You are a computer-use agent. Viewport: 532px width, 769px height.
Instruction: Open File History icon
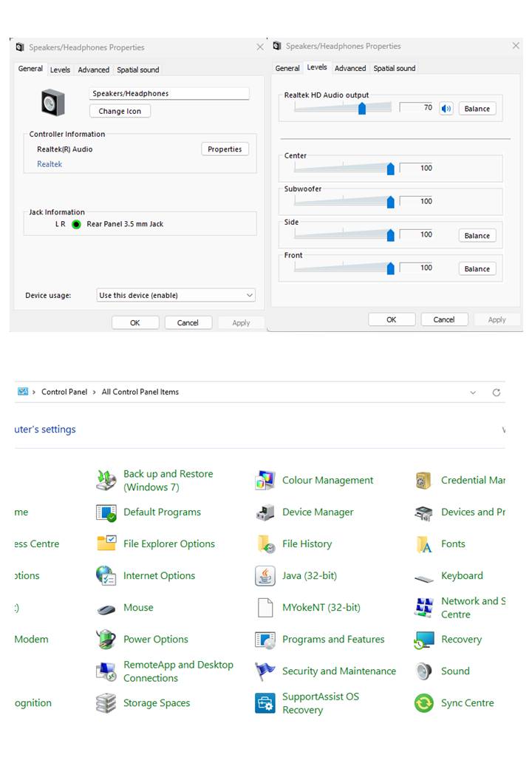click(x=265, y=544)
